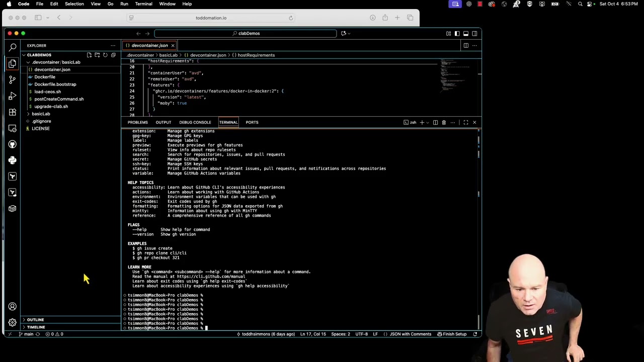
Task: Click the New File icon in Explorer
Action: tap(89, 55)
